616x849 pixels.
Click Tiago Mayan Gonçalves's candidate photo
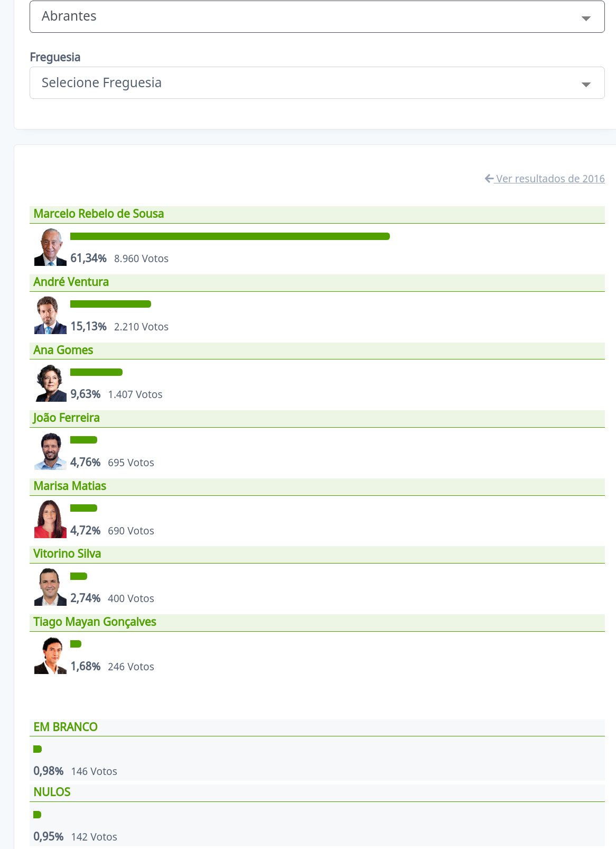pyautogui.click(x=50, y=656)
